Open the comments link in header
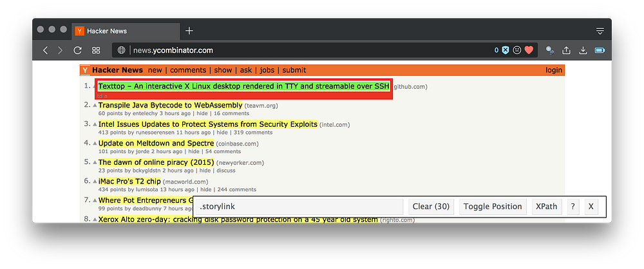 pos(188,70)
